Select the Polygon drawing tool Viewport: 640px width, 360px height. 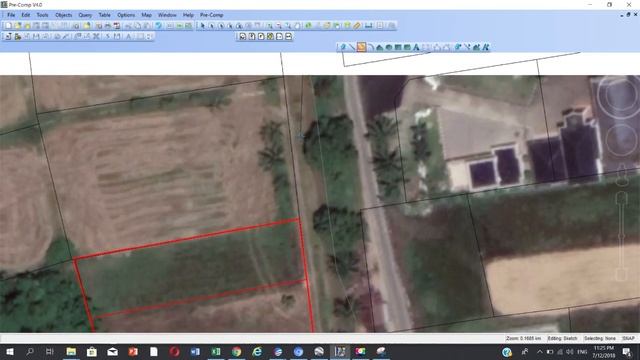click(380, 47)
